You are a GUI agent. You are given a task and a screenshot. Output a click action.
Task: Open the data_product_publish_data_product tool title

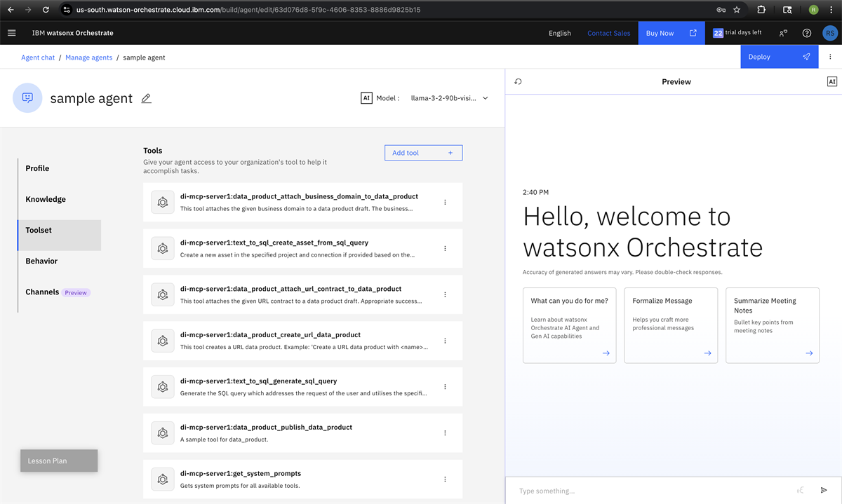point(267,427)
